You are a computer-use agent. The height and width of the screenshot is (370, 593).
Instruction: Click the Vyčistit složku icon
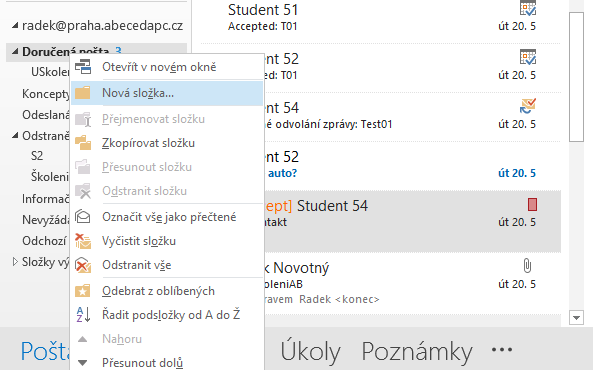[x=83, y=241]
